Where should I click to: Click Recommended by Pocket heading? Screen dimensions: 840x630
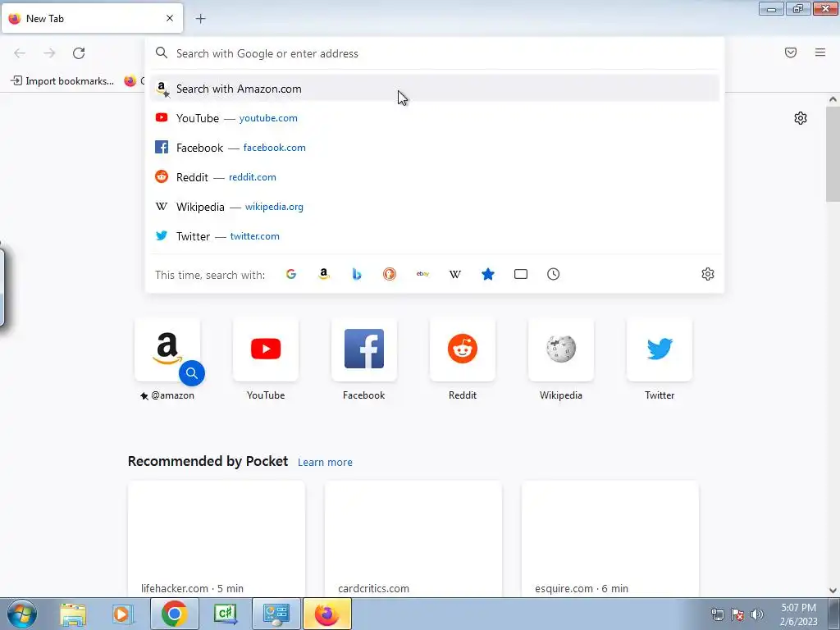[208, 461]
